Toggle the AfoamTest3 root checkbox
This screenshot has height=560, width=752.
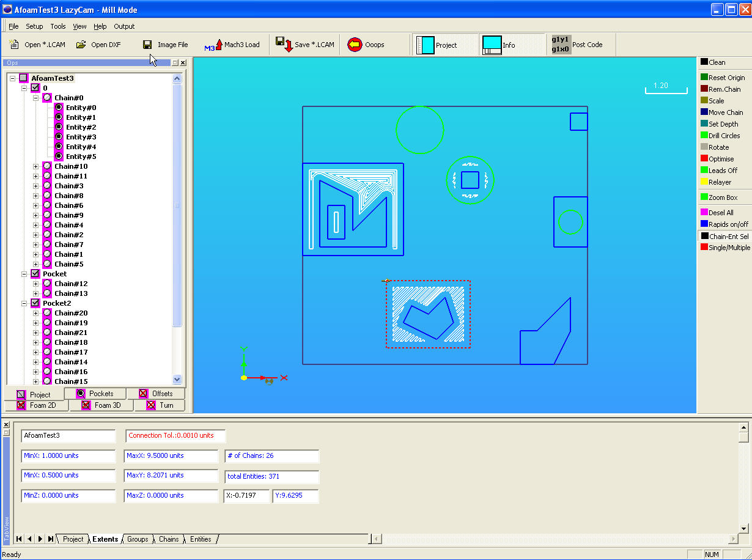[23, 78]
